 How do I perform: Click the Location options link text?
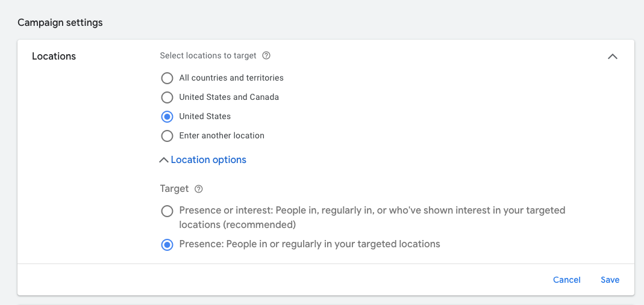208,159
